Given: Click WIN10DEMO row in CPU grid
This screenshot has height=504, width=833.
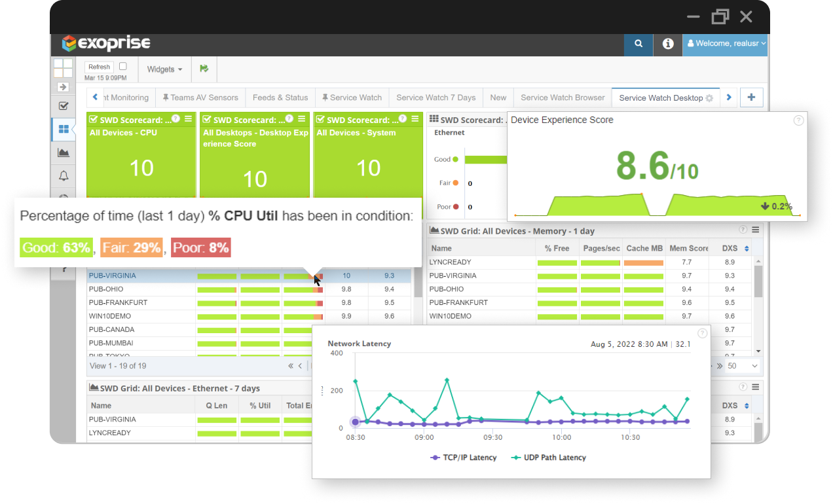Looking at the screenshot, I should point(250,316).
